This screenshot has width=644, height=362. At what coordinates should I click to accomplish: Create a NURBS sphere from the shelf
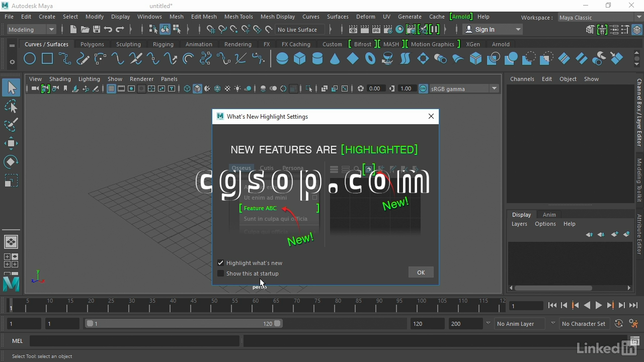[x=282, y=59]
